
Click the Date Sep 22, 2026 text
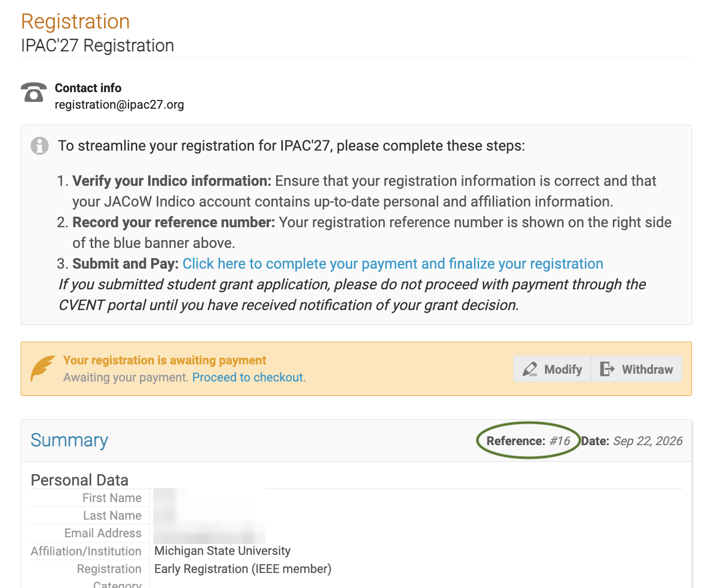[x=631, y=441]
